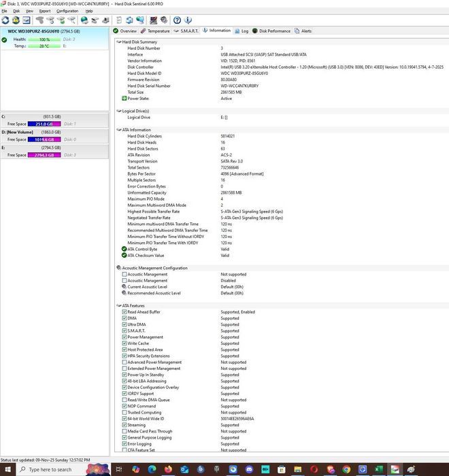Click the E: free space 2794.3 GB bar

[44, 155]
